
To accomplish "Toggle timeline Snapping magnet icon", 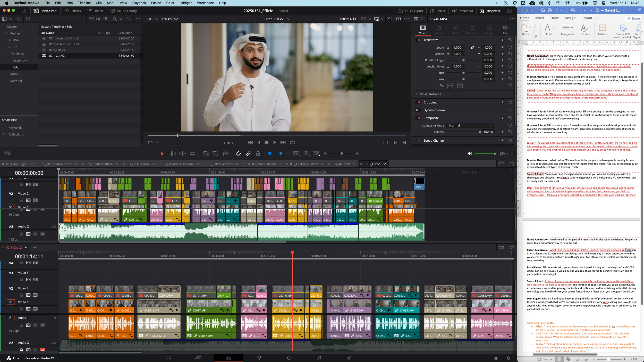I will point(239,154).
